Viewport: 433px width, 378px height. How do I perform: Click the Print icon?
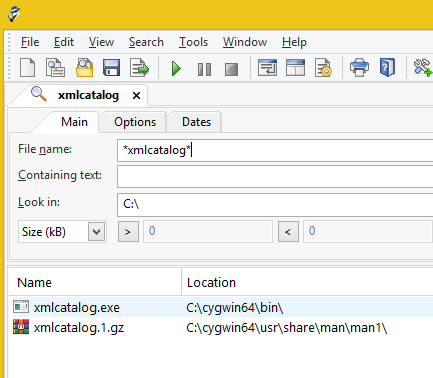tap(359, 68)
